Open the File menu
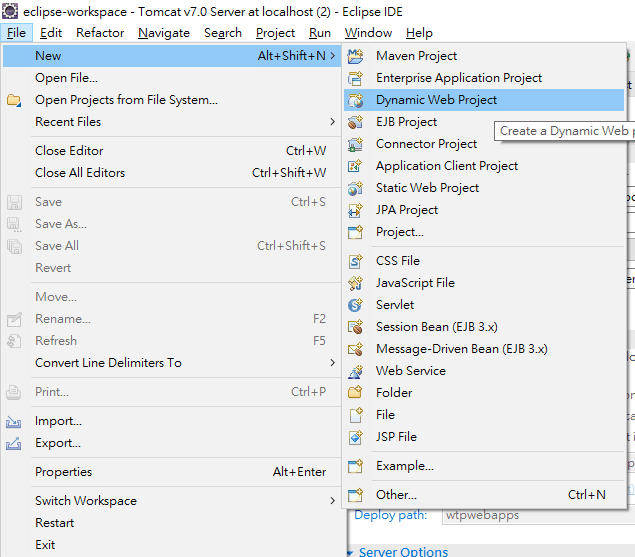The width and height of the screenshot is (635, 557). tap(16, 33)
